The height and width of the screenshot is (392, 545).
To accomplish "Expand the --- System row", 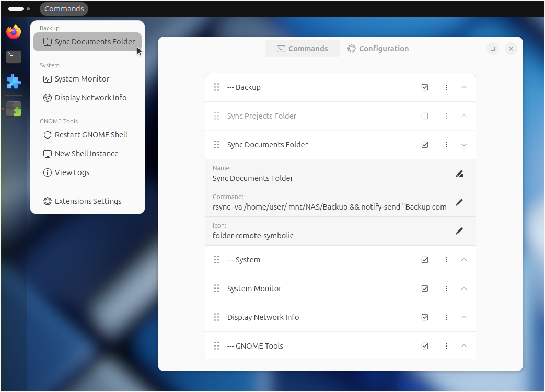I will tap(463, 259).
